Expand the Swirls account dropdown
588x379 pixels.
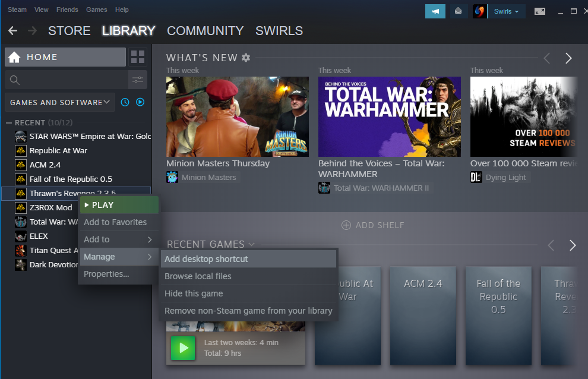pyautogui.click(x=506, y=11)
